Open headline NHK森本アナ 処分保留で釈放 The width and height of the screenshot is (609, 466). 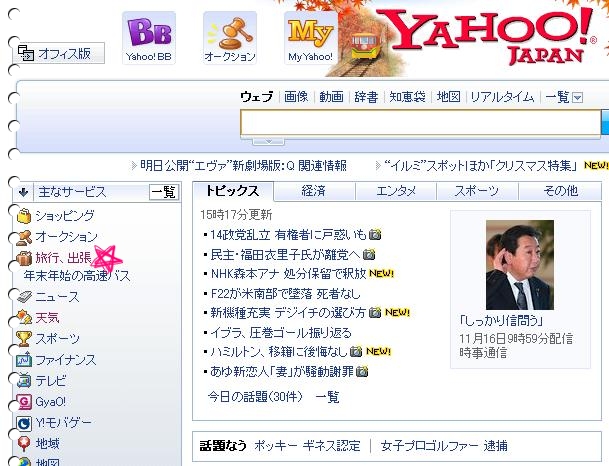click(288, 274)
